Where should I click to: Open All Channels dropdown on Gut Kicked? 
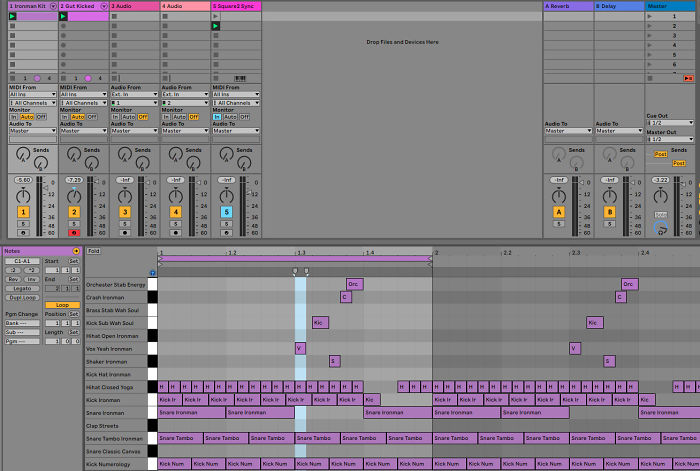(83, 103)
